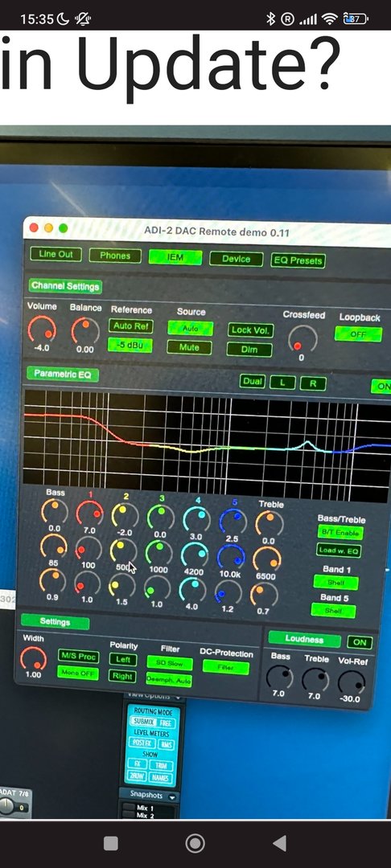The width and height of the screenshot is (391, 868).
Task: Change the DC-Protection Filter setting
Action: coord(225,668)
